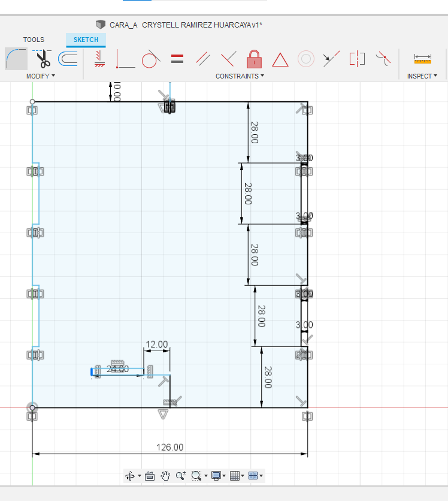Image resolution: width=448 pixels, height=501 pixels.
Task: Apply the Curvature constraint
Action: pyautogui.click(x=383, y=59)
